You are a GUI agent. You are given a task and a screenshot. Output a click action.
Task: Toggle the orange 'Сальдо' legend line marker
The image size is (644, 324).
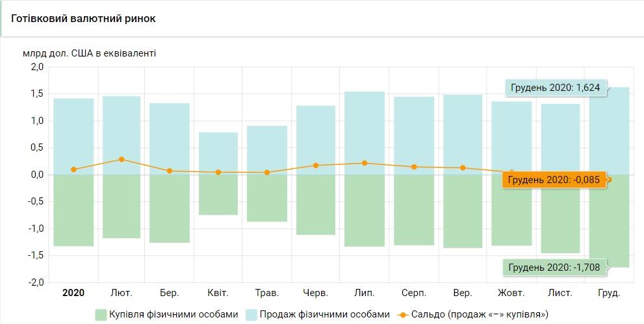403,315
